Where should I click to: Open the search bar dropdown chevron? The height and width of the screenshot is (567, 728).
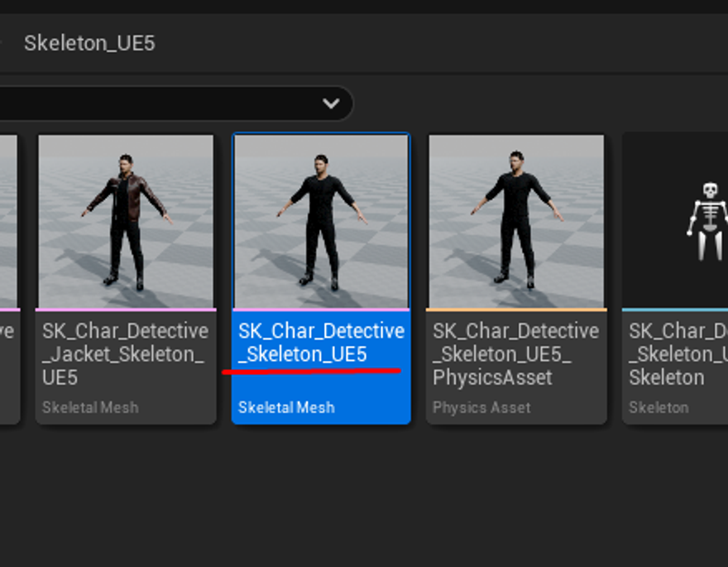tap(331, 103)
